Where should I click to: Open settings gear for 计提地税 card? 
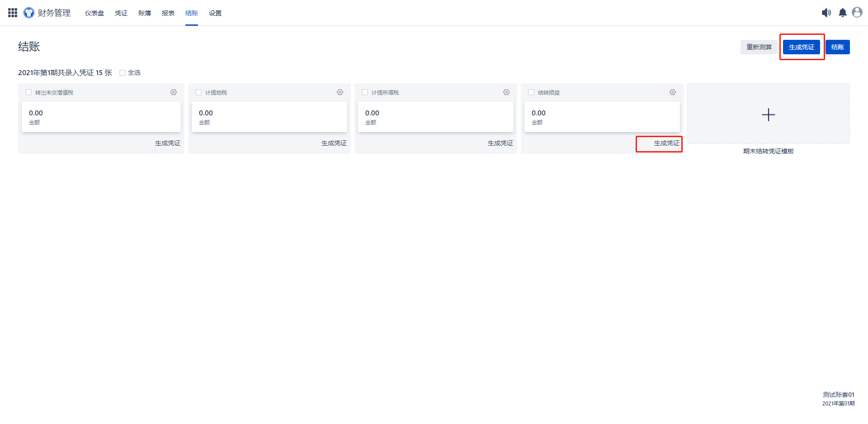tap(340, 92)
